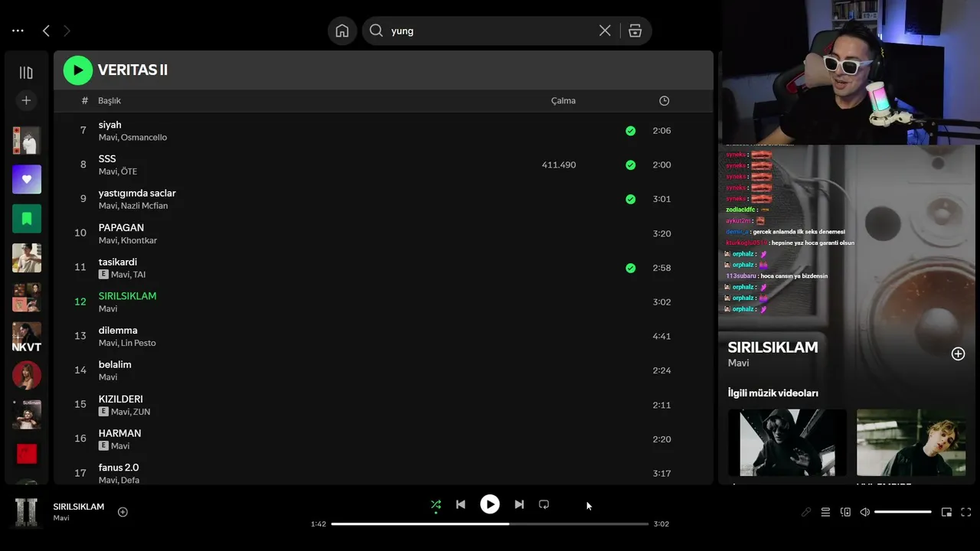Open artist ÖTE from SSS row
This screenshot has width=980, height=551.
tap(129, 171)
